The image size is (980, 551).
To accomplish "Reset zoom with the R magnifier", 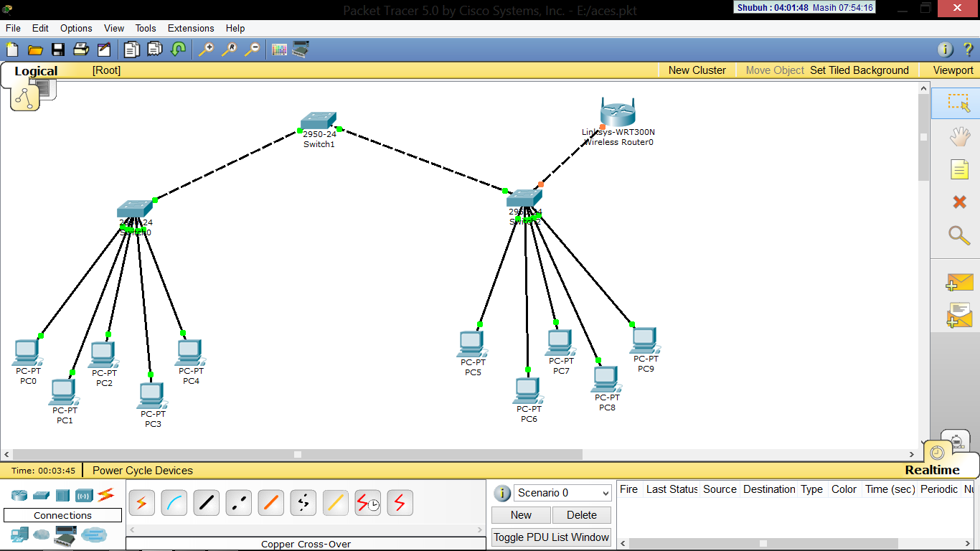I will (x=230, y=50).
